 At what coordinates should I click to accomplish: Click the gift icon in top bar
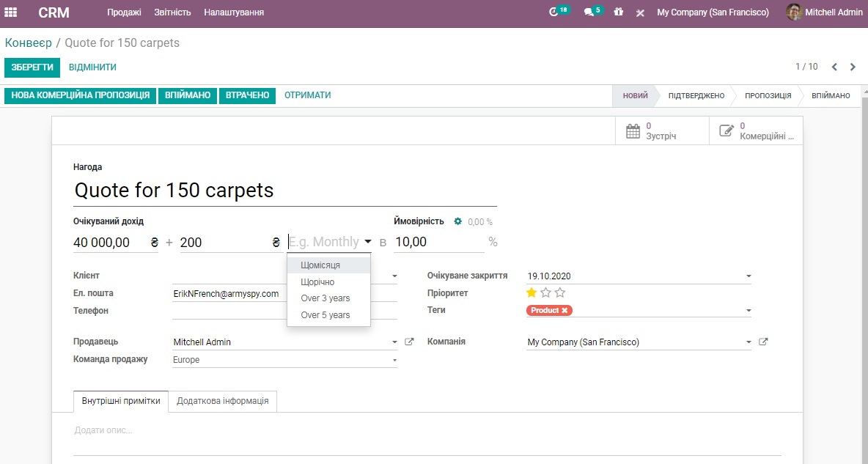click(619, 12)
